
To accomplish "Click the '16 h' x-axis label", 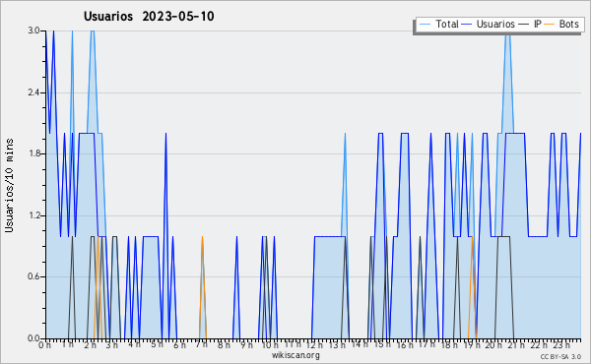I will [x=405, y=344].
